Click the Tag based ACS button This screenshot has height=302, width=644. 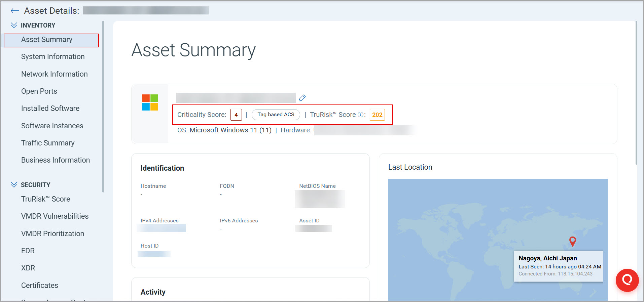276,115
